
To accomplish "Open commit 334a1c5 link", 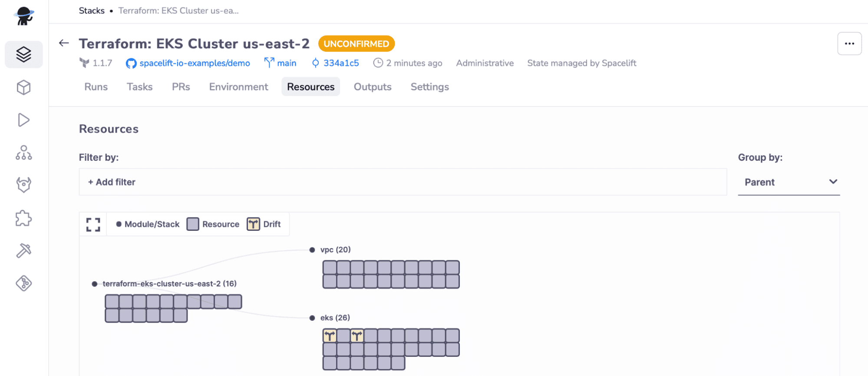I will [x=341, y=63].
